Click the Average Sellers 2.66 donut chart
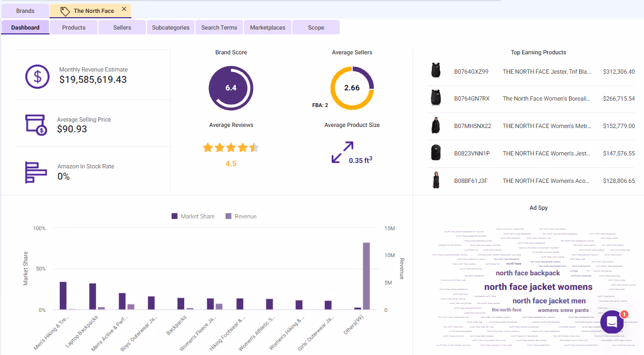Image resolution: width=644 pixels, height=355 pixels. point(352,88)
